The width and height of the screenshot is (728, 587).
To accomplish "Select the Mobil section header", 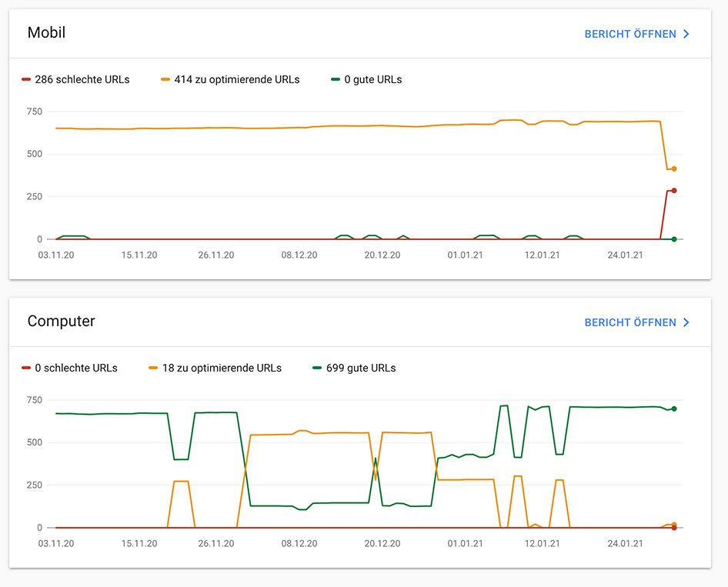I will [45, 33].
